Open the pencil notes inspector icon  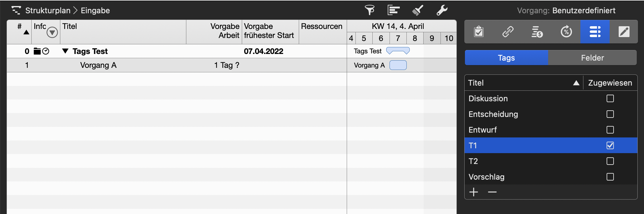[x=624, y=32]
